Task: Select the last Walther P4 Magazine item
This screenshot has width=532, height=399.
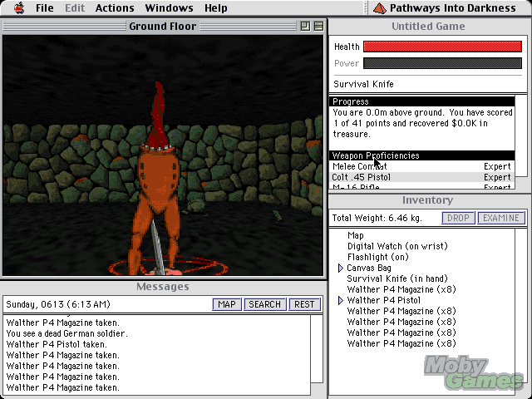Action: coord(401,343)
